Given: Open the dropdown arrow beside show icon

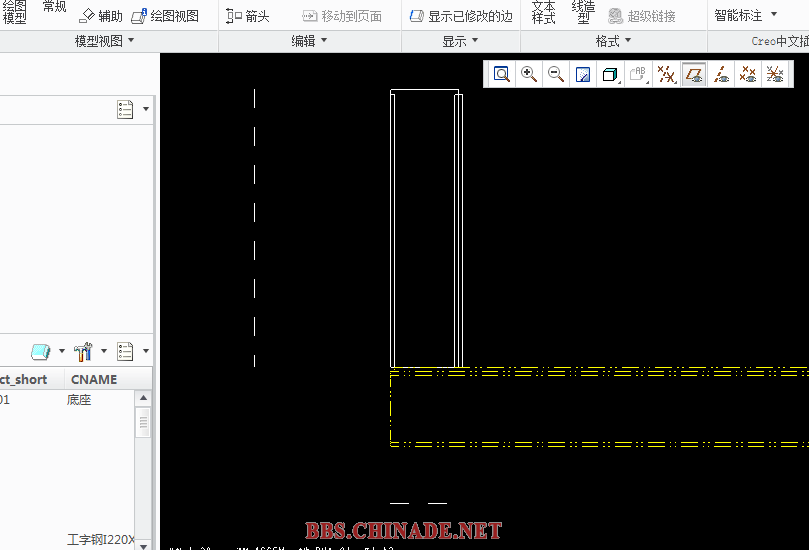Looking at the screenshot, I should tap(62, 351).
